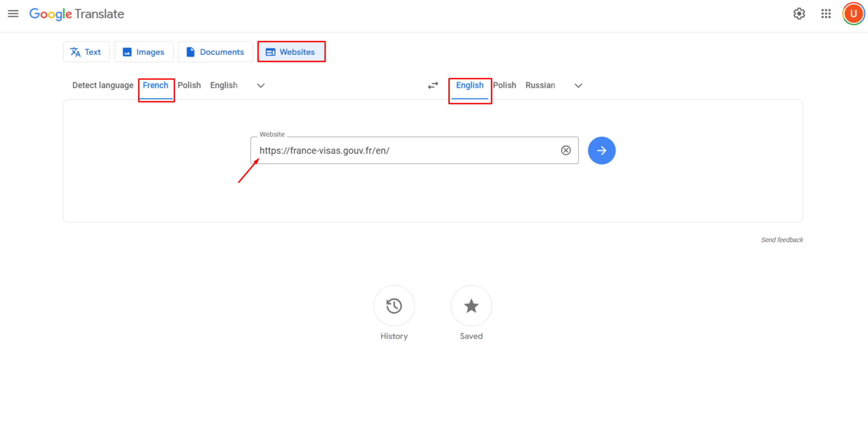Open the Text translation mode

click(x=86, y=52)
